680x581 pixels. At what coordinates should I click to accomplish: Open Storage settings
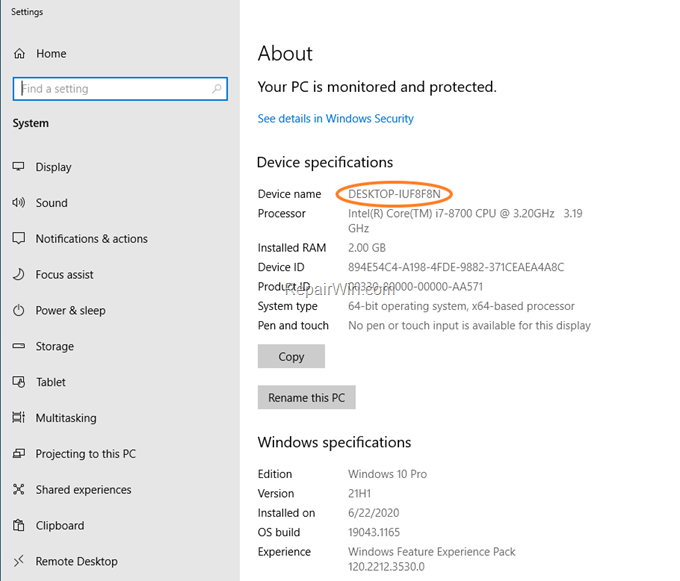[55, 346]
